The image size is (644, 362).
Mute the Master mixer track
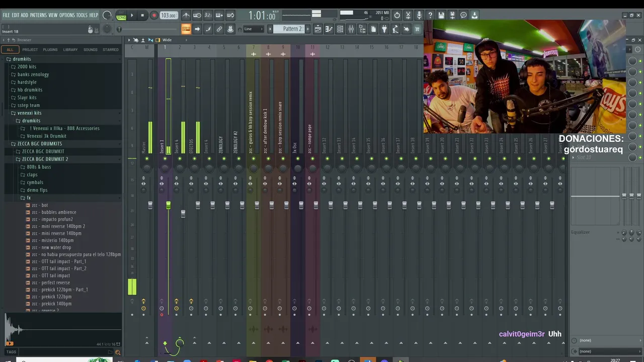tap(147, 159)
